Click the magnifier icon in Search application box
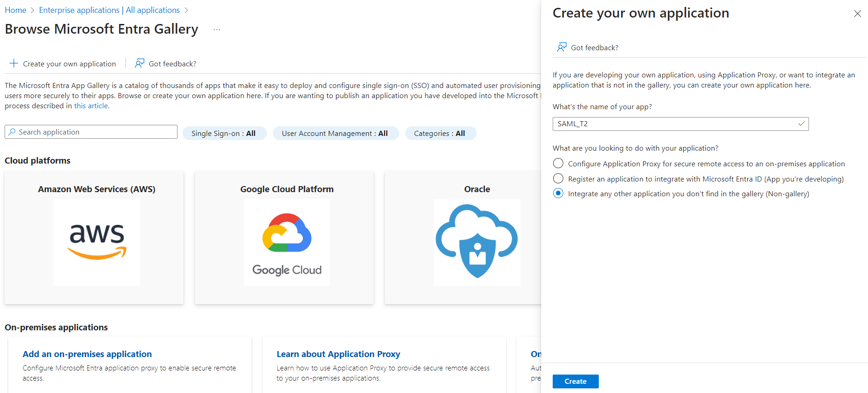 coord(12,132)
